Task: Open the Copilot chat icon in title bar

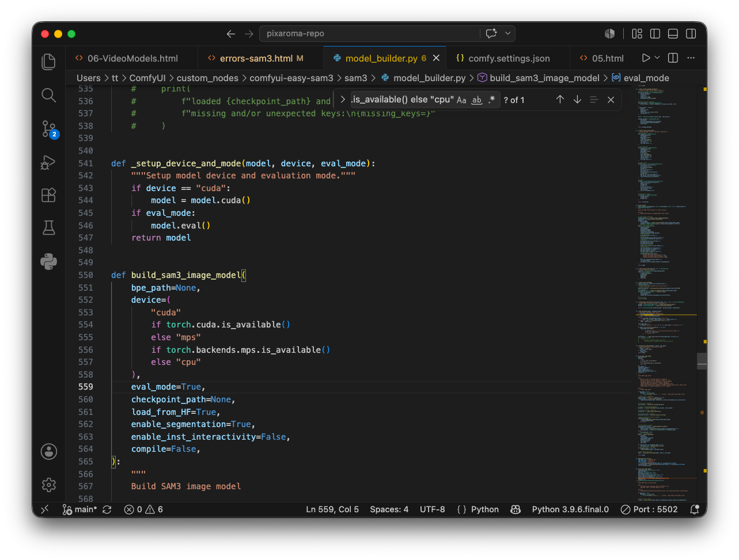Action: tap(491, 33)
